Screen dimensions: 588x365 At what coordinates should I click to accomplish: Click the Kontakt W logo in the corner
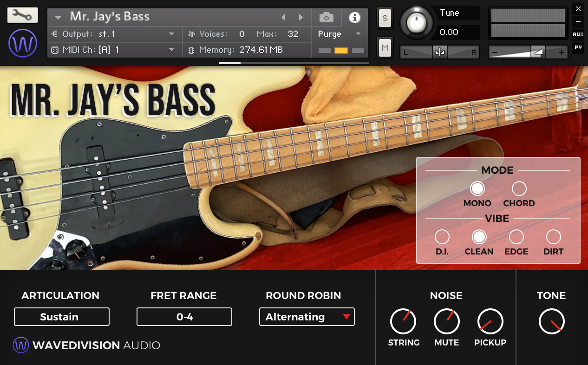22,44
